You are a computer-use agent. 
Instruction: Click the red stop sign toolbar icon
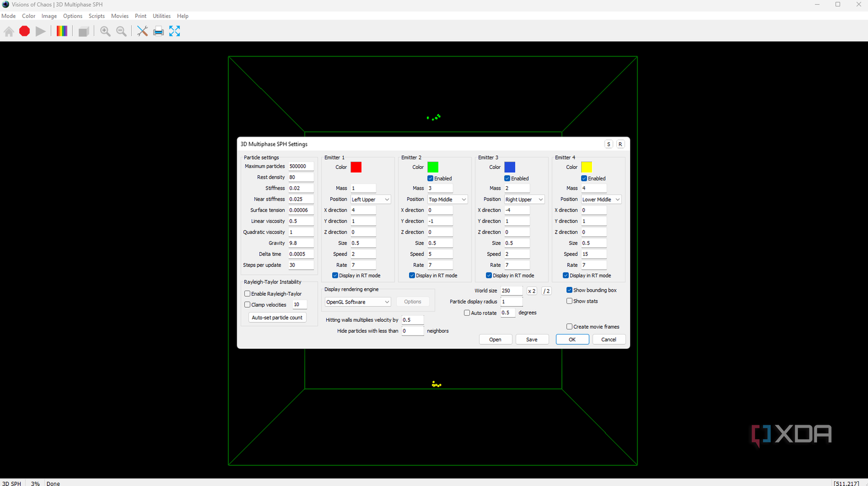pyautogui.click(x=24, y=31)
